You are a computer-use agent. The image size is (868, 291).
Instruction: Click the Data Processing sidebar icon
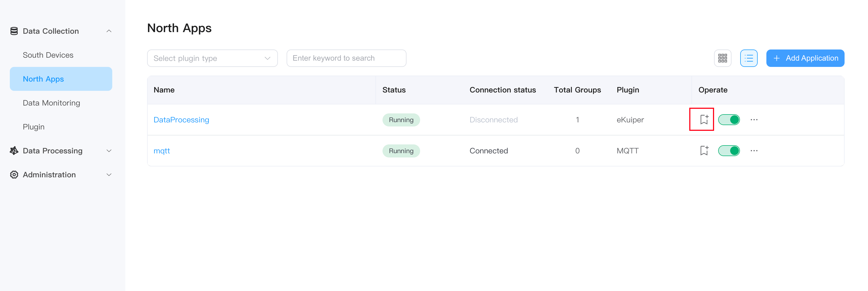coord(14,151)
